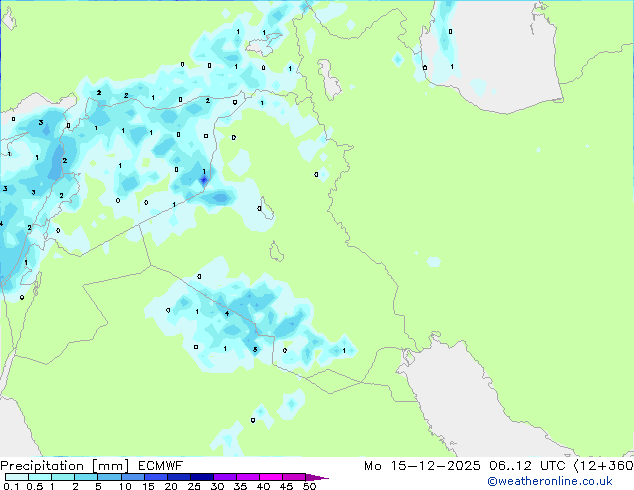Open the weatheronline.co.uk copyright link
The image size is (634, 490).
pyautogui.click(x=549, y=481)
